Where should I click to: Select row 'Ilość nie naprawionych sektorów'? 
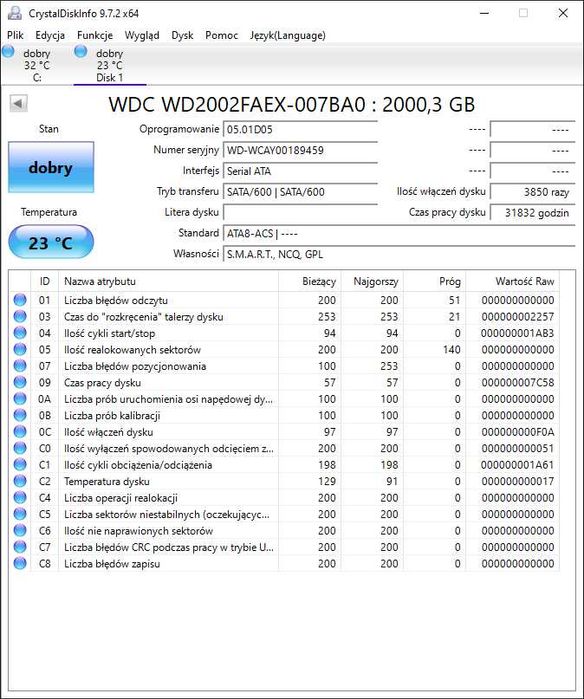coord(284,530)
